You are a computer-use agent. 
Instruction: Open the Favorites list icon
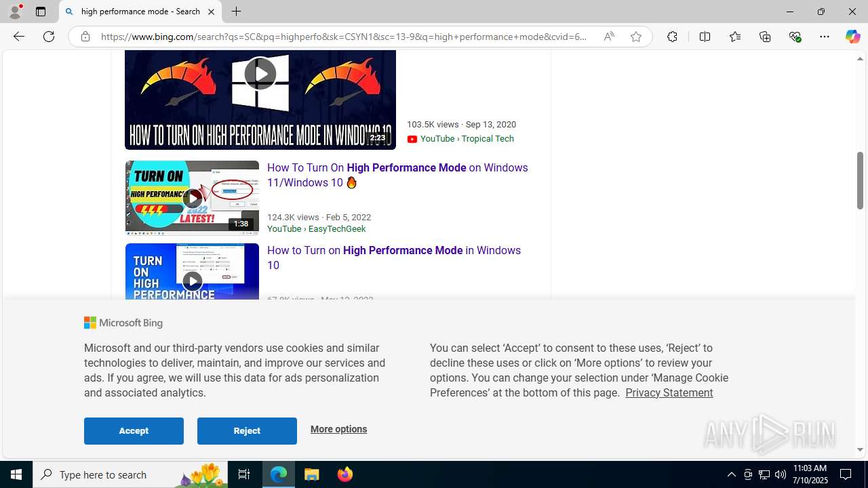tap(734, 37)
